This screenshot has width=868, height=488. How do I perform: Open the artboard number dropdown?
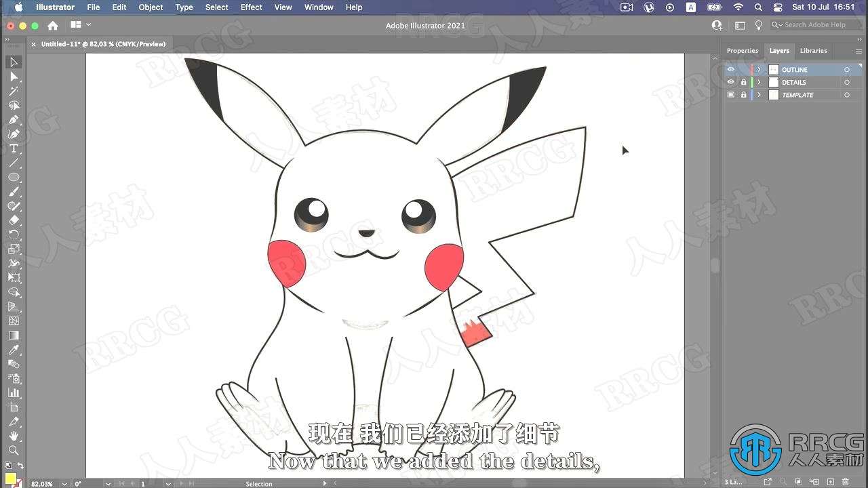(167, 484)
